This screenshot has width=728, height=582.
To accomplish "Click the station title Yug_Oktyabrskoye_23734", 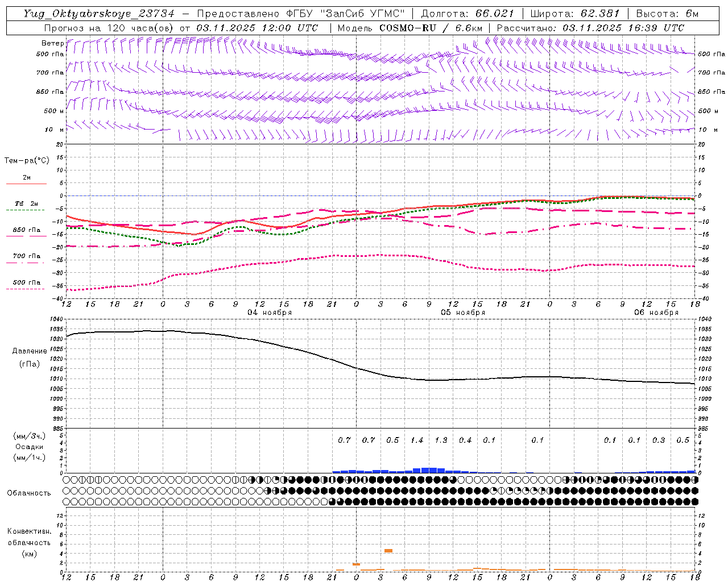I will pyautogui.click(x=98, y=14).
